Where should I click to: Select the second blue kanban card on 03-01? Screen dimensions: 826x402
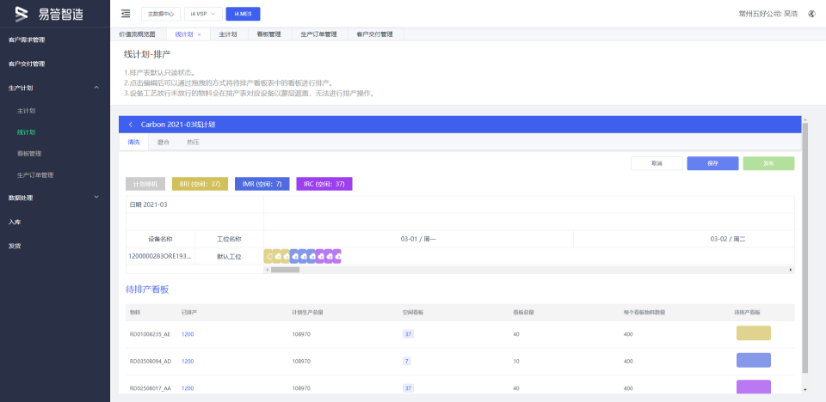(x=302, y=257)
